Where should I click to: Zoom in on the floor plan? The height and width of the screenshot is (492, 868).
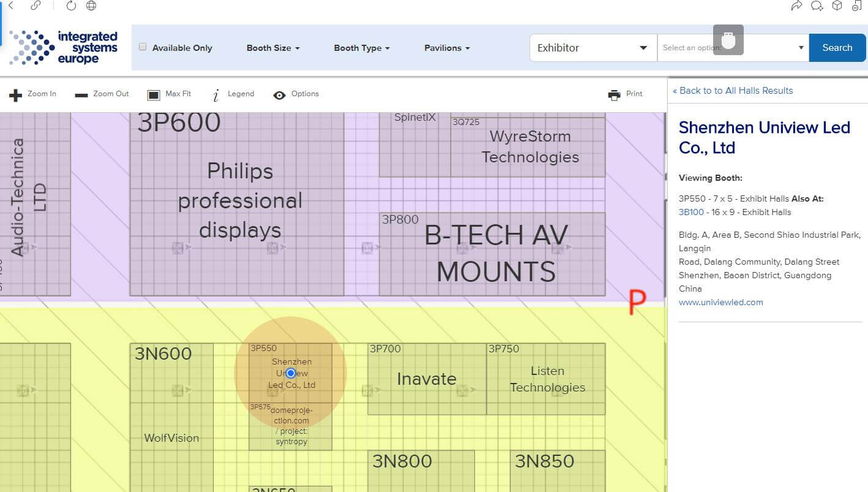33,94
